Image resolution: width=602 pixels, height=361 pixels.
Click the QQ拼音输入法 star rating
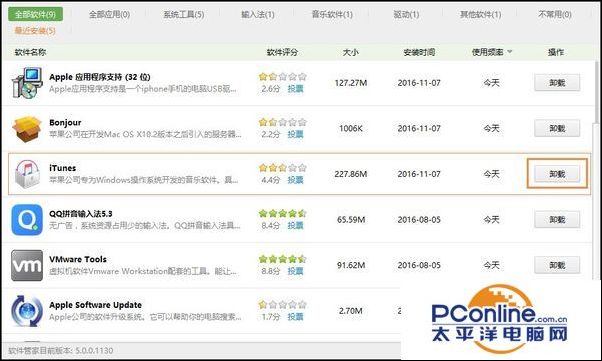tap(282, 214)
